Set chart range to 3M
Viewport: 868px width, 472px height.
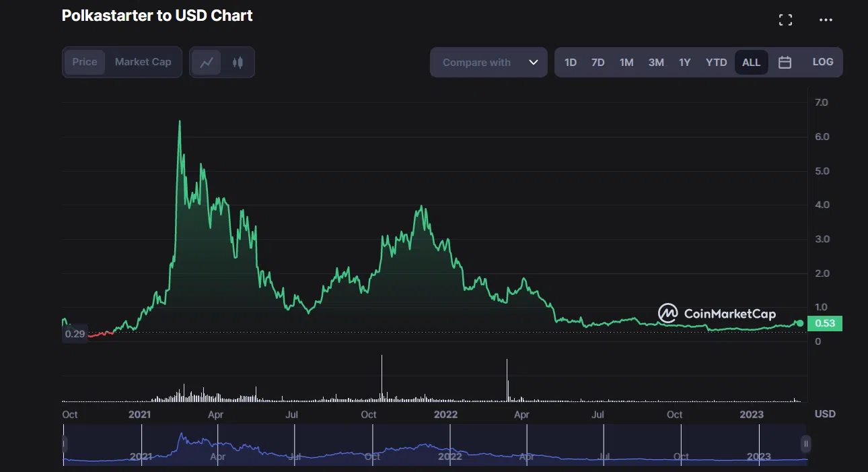coord(656,63)
